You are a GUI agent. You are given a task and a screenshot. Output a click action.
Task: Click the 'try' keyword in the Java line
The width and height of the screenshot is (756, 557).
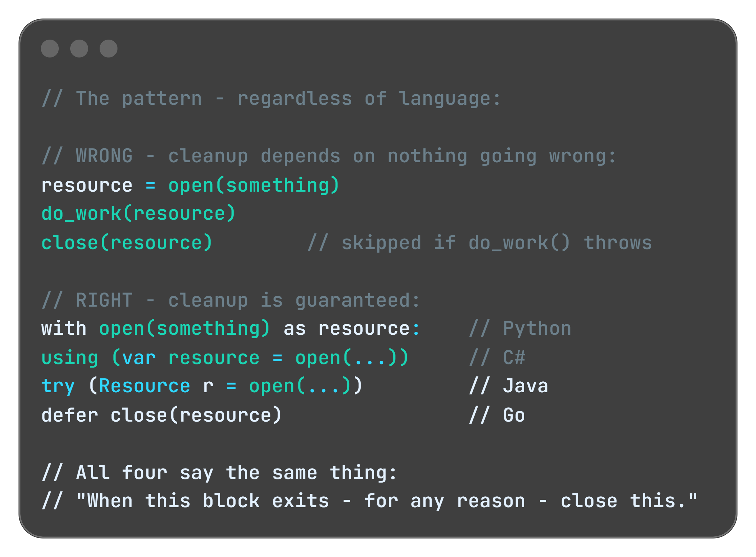[58, 386]
